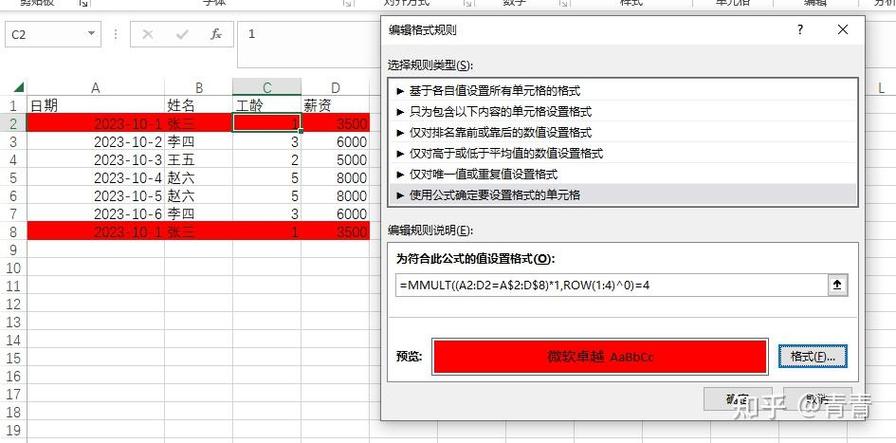Select 赵六 cell in row 5

coord(198,178)
